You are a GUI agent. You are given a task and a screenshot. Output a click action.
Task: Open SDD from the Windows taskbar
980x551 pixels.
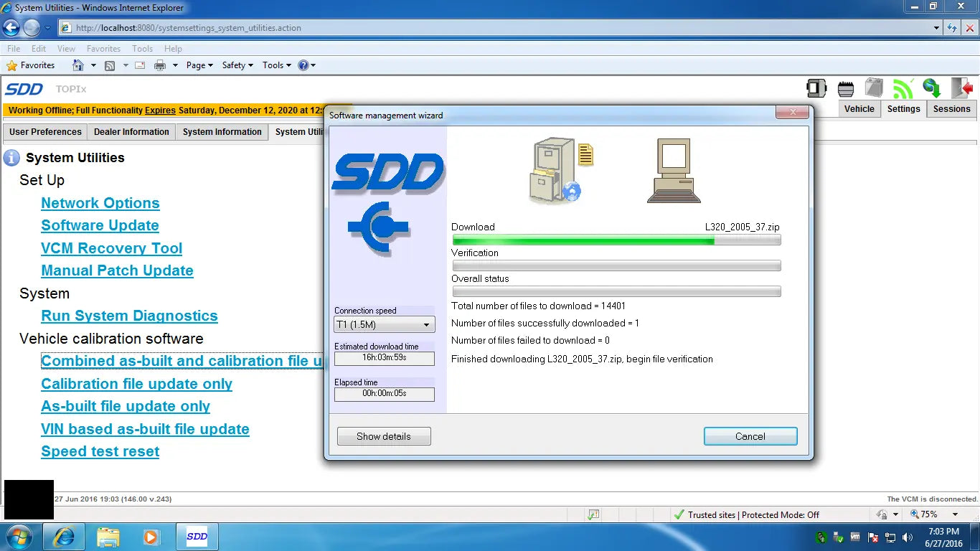[x=197, y=537]
